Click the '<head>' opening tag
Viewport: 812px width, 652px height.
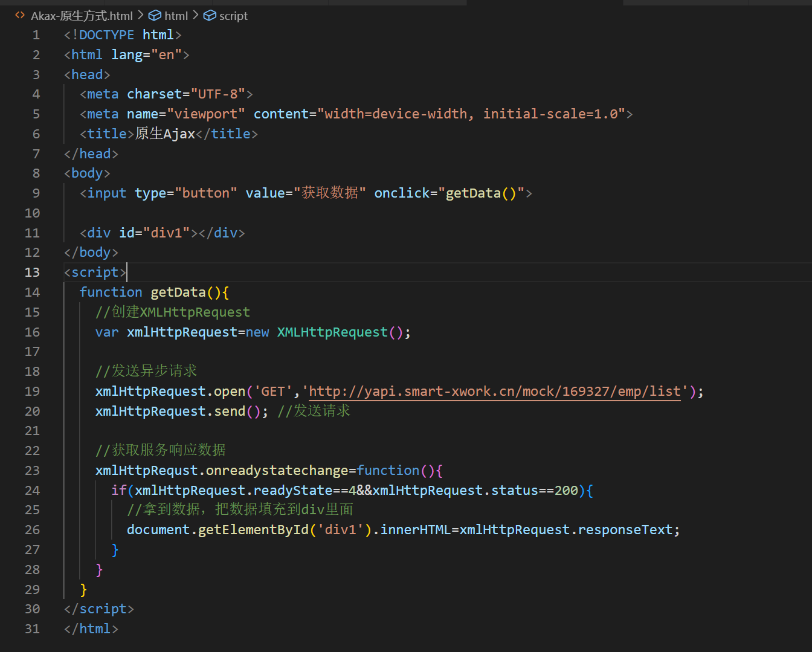(x=87, y=75)
